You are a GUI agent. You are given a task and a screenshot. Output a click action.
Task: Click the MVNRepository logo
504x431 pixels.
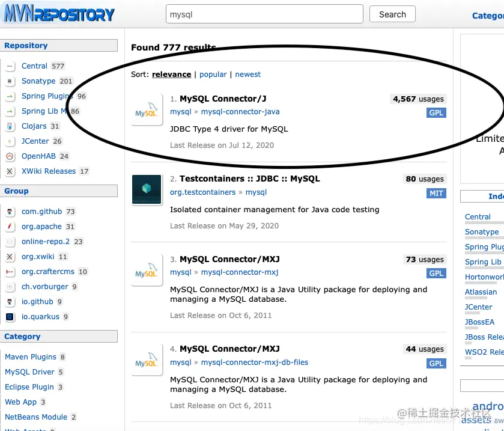[59, 13]
